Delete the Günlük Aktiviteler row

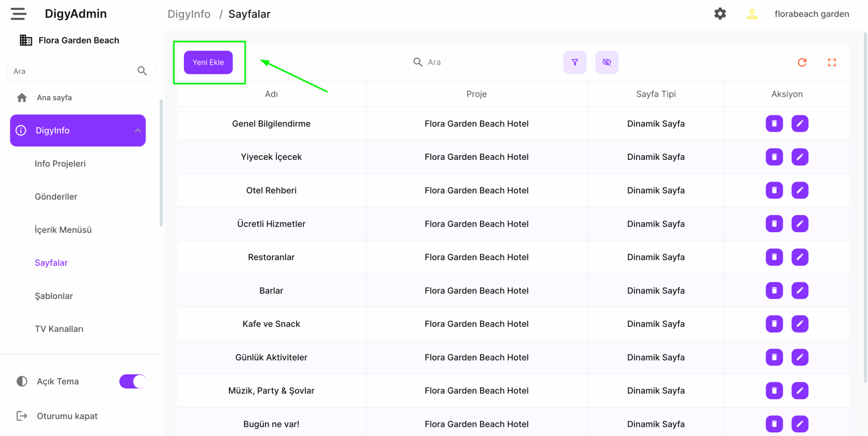pos(774,357)
